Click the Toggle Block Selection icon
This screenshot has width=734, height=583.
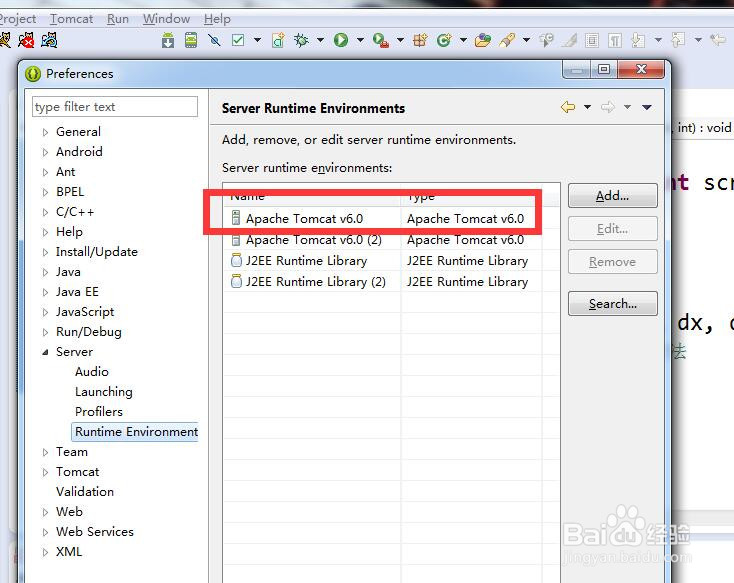click(592, 41)
